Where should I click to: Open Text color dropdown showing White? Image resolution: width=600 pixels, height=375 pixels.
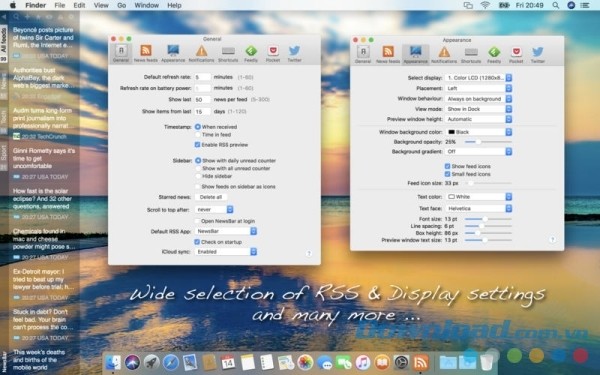(478, 197)
